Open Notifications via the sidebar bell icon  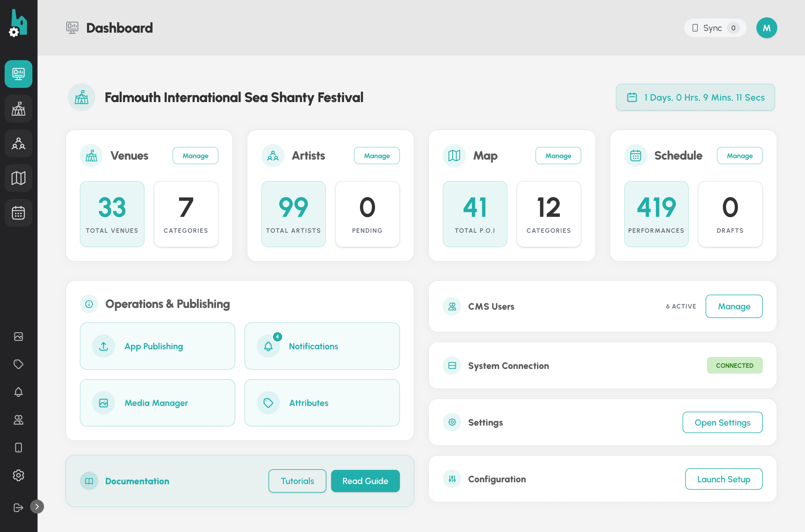pos(18,392)
